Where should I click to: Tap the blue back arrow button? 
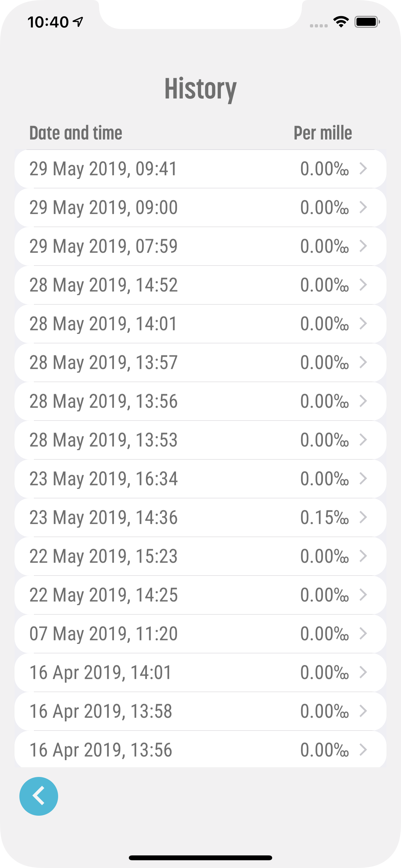39,796
